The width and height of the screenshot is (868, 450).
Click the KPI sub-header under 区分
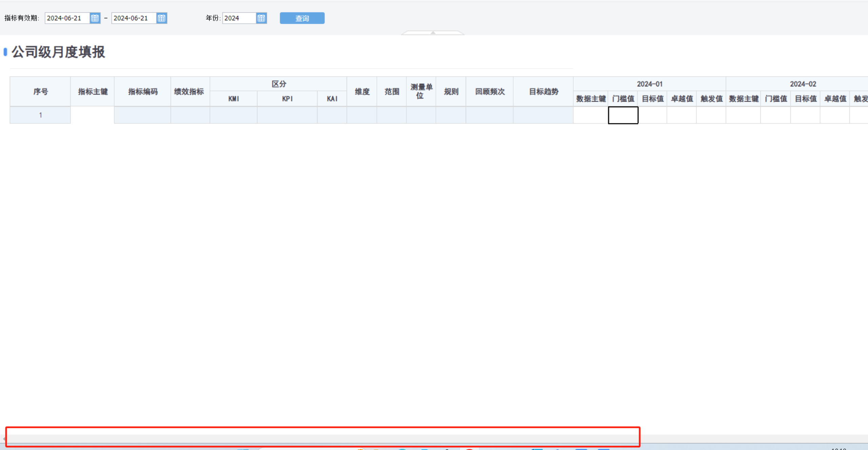coord(287,99)
